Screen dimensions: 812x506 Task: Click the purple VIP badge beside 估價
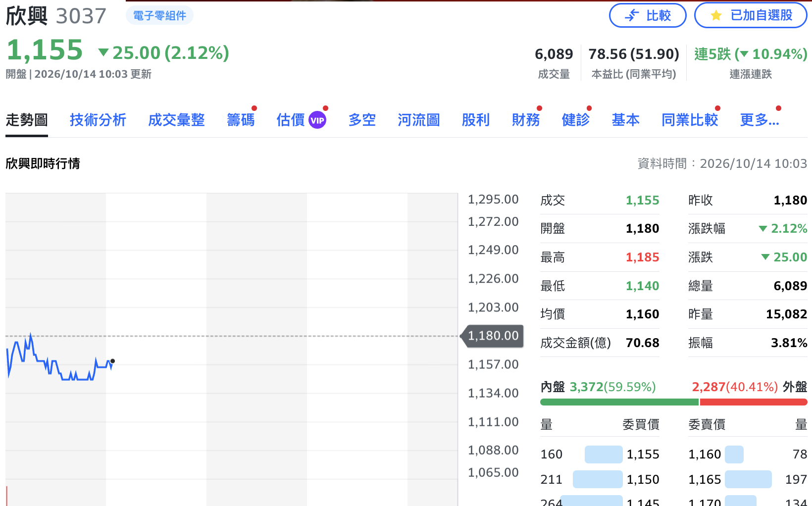click(x=317, y=120)
